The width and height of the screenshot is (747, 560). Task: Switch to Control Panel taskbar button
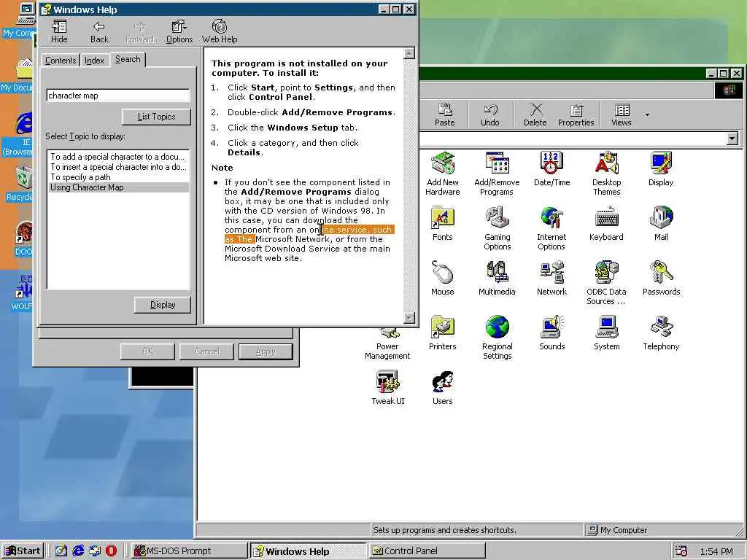click(x=427, y=551)
